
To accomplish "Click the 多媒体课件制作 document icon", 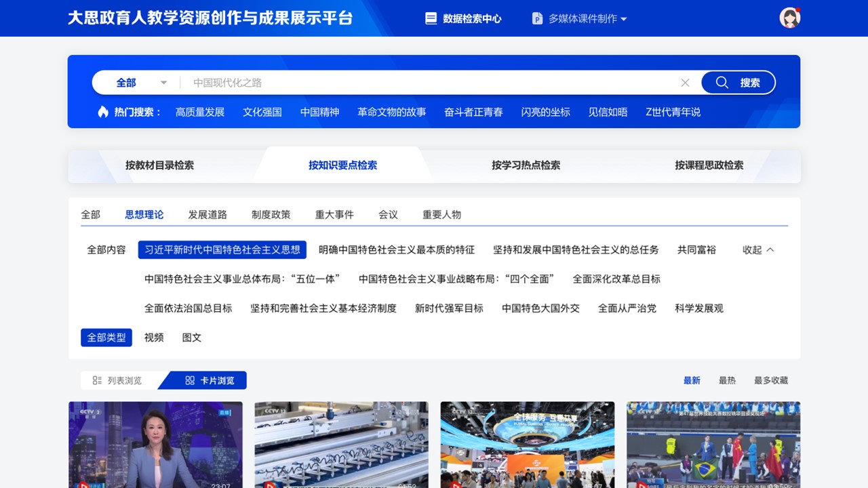I will coord(537,19).
